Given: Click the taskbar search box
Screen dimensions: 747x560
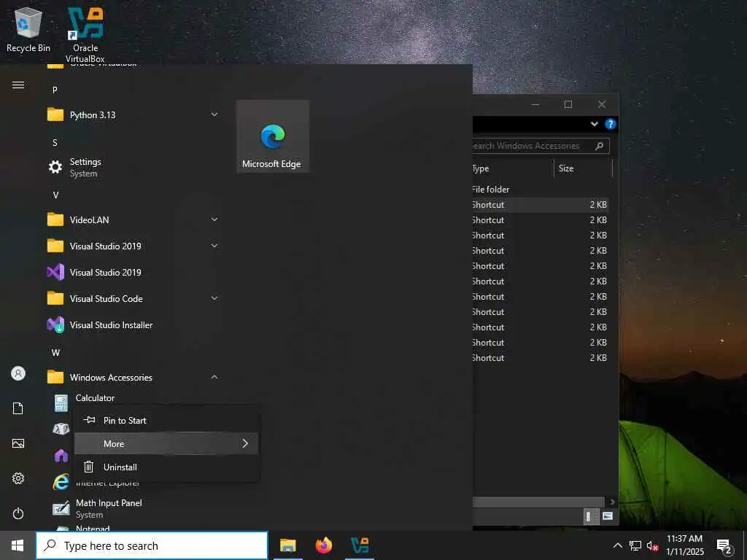Looking at the screenshot, I should (152, 545).
